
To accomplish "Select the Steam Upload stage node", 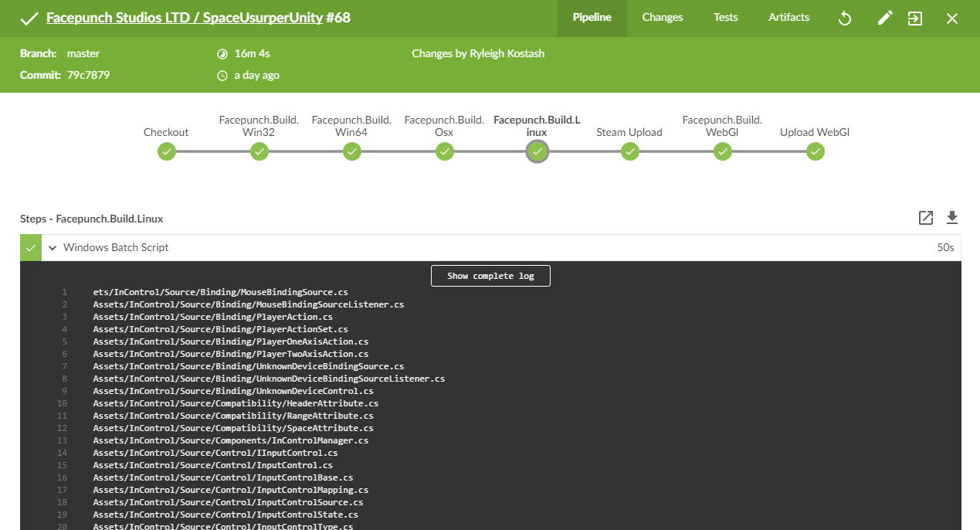I will [x=629, y=152].
